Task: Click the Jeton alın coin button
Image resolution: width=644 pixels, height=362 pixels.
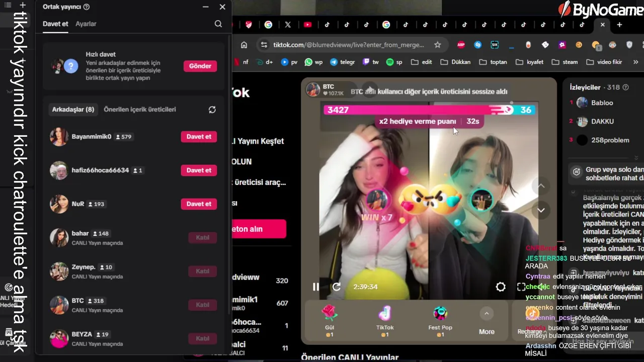Action: point(259,229)
